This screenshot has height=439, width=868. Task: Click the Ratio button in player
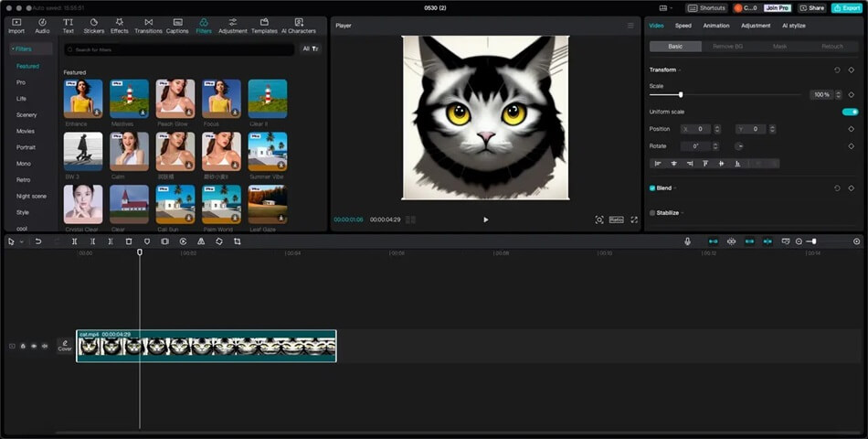pos(616,220)
